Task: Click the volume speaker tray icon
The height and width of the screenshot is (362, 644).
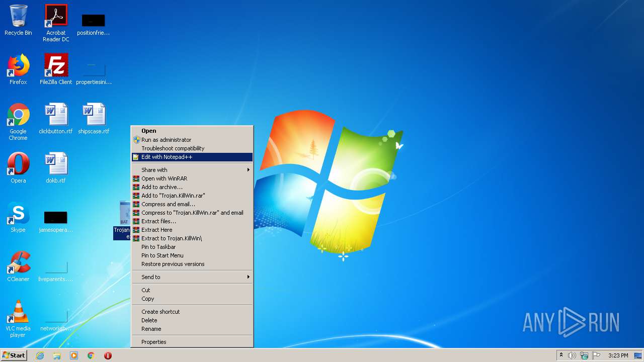Action: (572, 355)
